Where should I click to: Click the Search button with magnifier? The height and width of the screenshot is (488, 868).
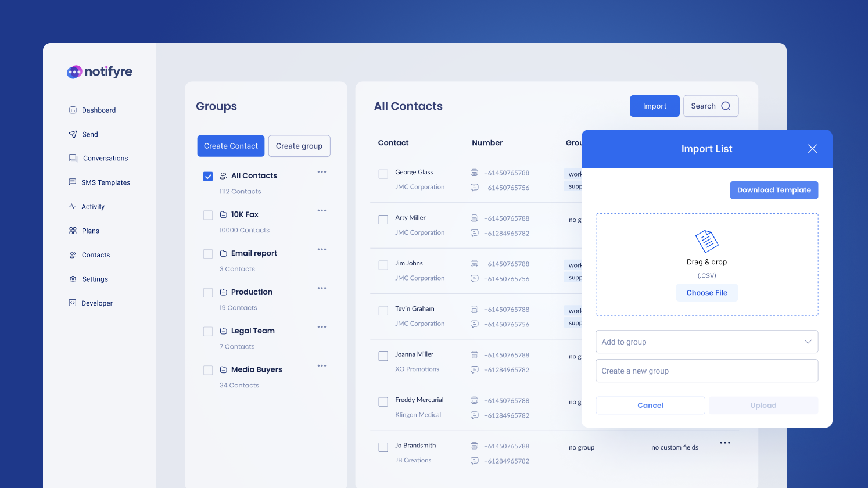[x=711, y=106]
